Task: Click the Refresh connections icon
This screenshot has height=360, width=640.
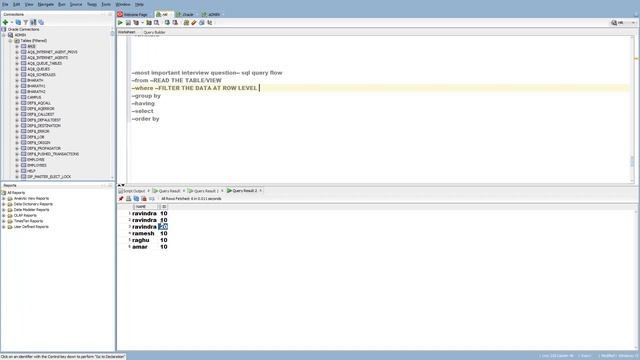Action: [x=18, y=22]
